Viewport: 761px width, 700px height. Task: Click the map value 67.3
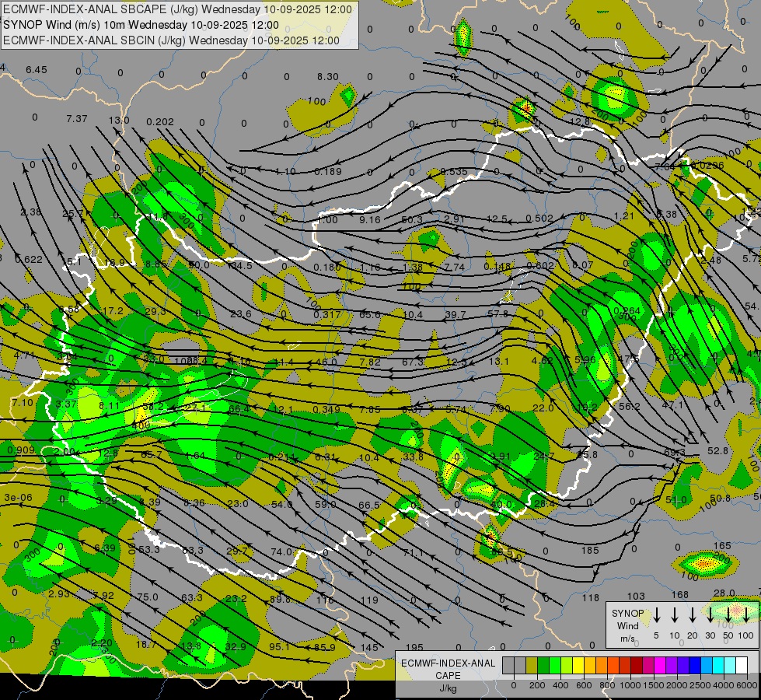tap(413, 362)
